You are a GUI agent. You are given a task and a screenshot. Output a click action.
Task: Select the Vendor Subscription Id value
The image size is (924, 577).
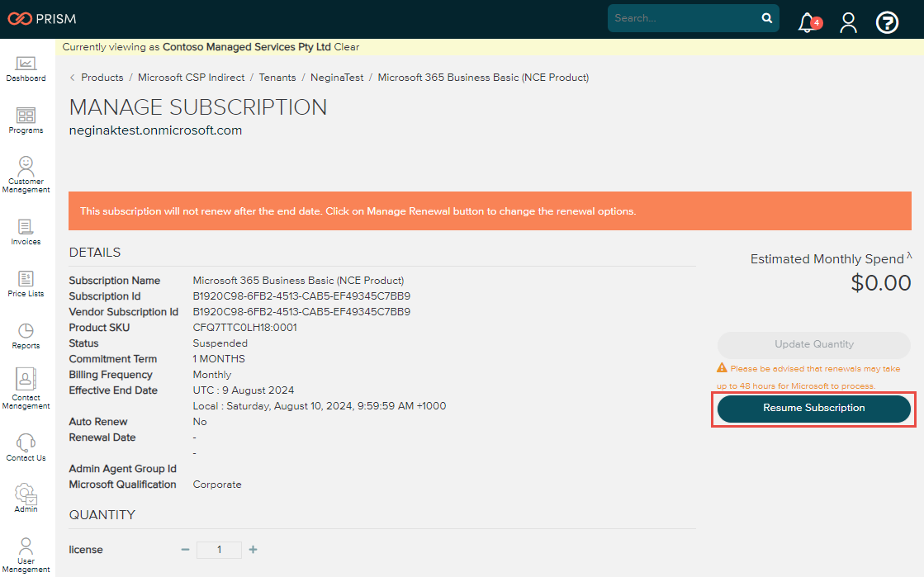[x=301, y=312]
